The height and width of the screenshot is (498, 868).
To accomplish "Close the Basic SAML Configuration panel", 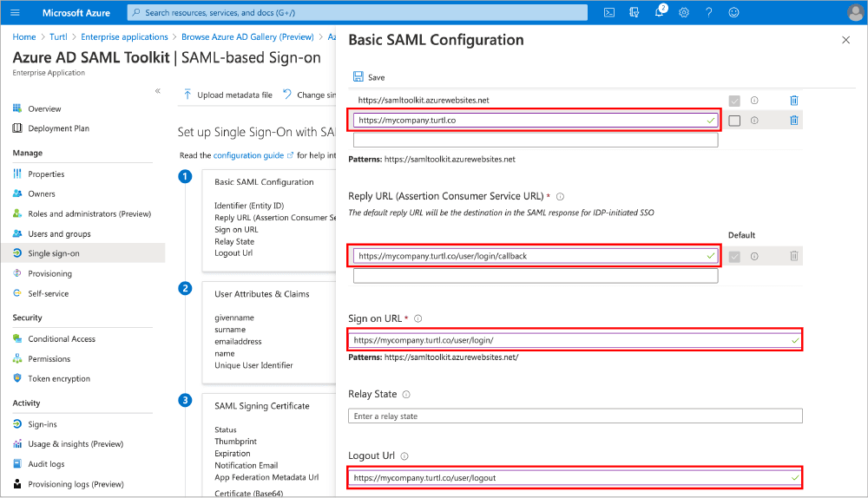I will tap(846, 41).
